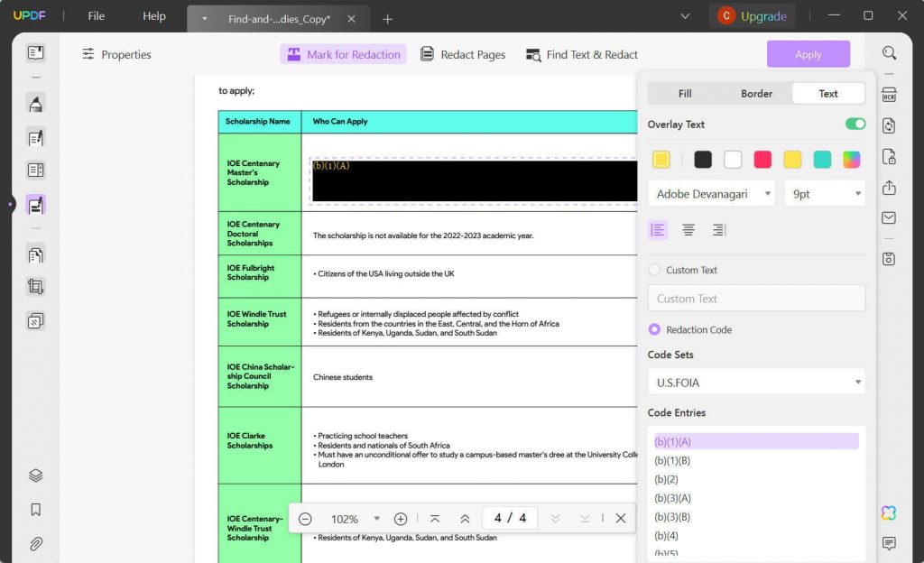The height and width of the screenshot is (563, 924).
Task: Open the File menu
Action: (x=95, y=15)
